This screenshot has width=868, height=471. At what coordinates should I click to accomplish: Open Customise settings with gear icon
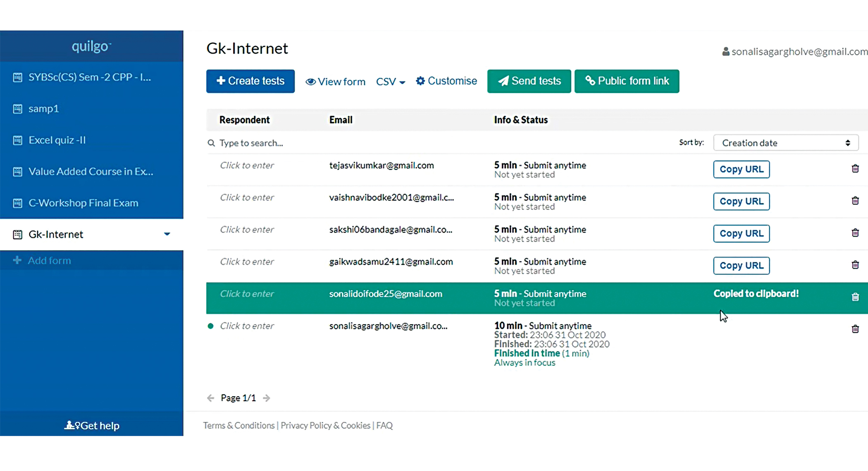tap(446, 81)
